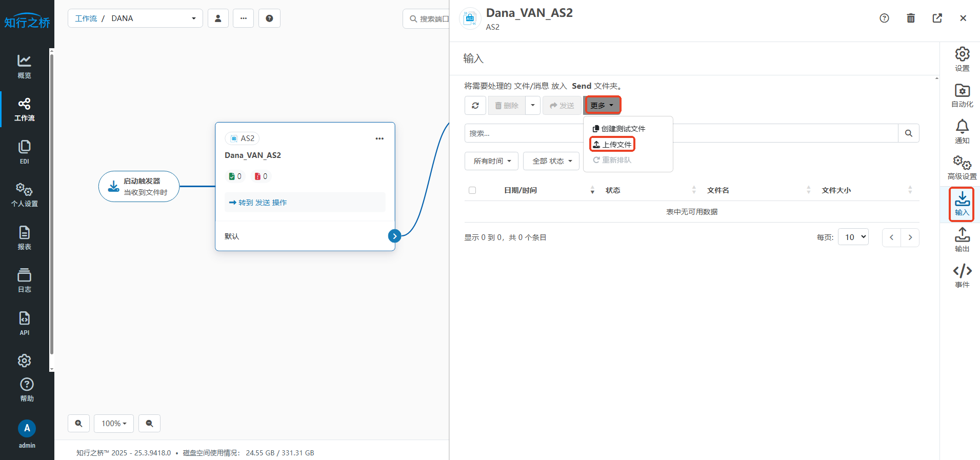Choose 创建测试文件 in the dropdown menu
980x460 pixels.
[619, 129]
